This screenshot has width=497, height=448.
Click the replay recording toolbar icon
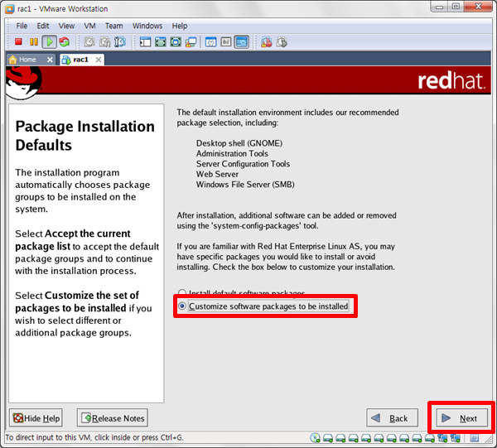[282, 42]
